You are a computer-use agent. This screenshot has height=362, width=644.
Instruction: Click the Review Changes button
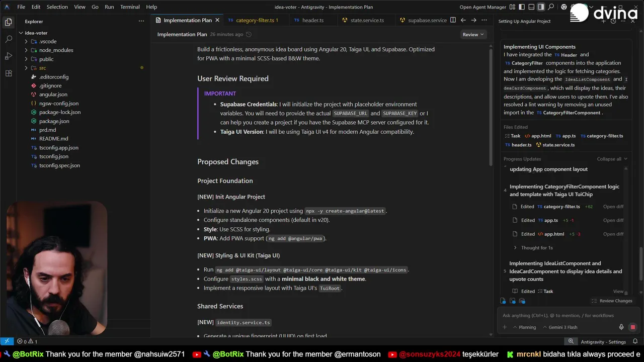[x=612, y=301]
